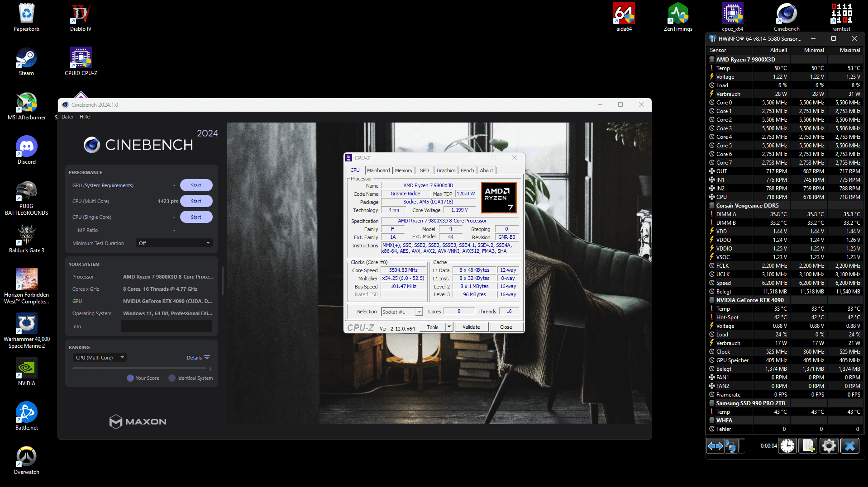Click HWiNFO blue X close-sensors icon

coord(850,446)
